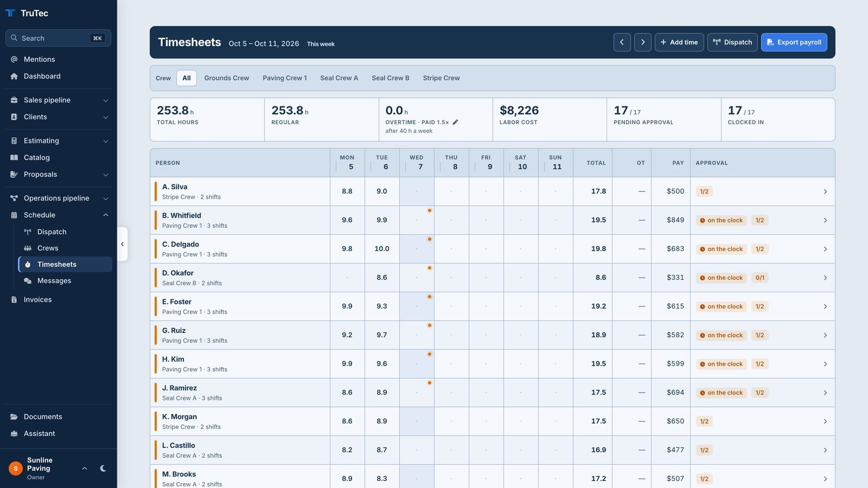Filter by Grounds Crew
This screenshot has width=868, height=488.
[x=227, y=78]
